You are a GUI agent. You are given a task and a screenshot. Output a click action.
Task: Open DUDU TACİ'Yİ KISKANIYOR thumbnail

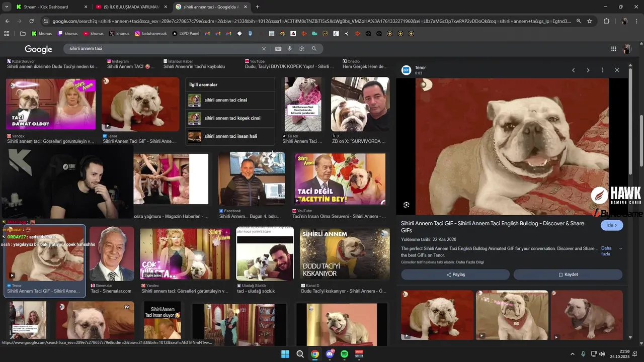click(x=345, y=254)
